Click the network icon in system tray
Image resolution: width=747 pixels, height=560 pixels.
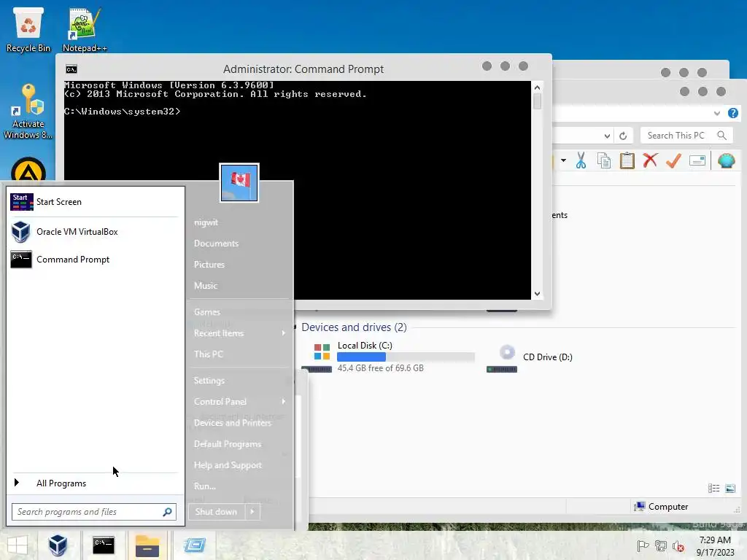661,545
